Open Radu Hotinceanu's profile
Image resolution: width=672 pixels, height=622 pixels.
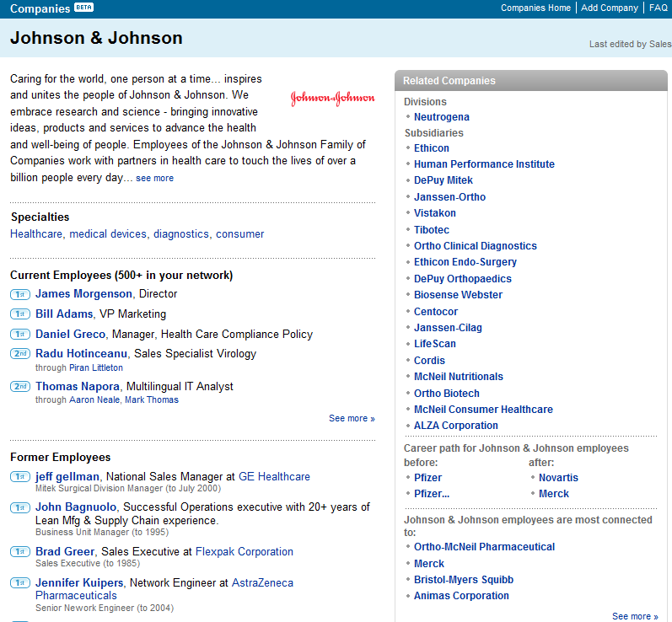click(x=82, y=354)
